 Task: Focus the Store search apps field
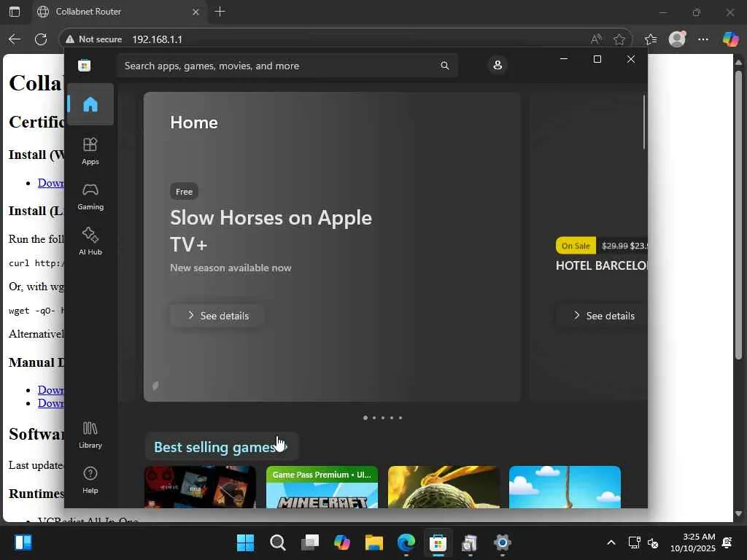[287, 66]
